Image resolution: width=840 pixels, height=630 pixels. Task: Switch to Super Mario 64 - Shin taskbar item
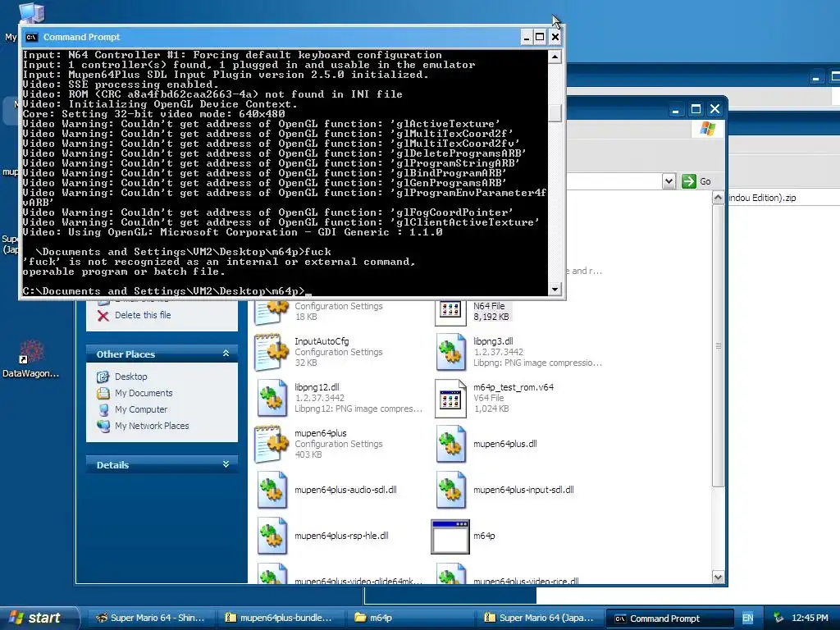coord(151,618)
